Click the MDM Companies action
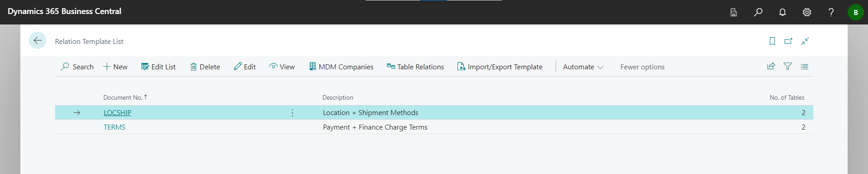 click(341, 67)
